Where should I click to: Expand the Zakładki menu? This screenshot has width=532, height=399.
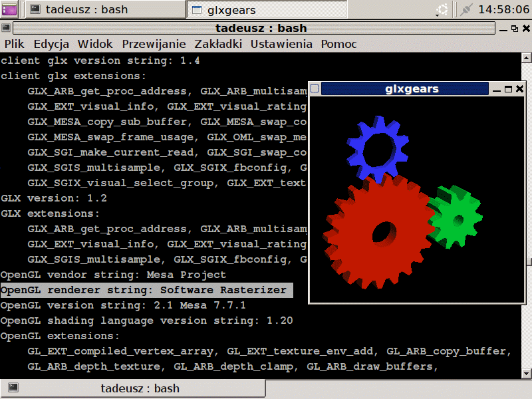pyautogui.click(x=218, y=44)
